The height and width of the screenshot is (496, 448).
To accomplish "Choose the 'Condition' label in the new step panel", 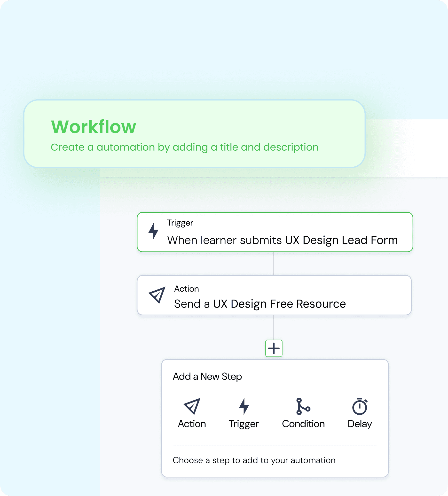I will [303, 424].
